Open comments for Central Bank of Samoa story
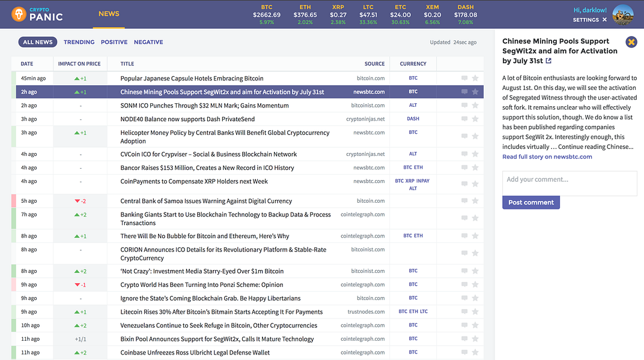Viewport: 644px width, 360px height. point(464,201)
